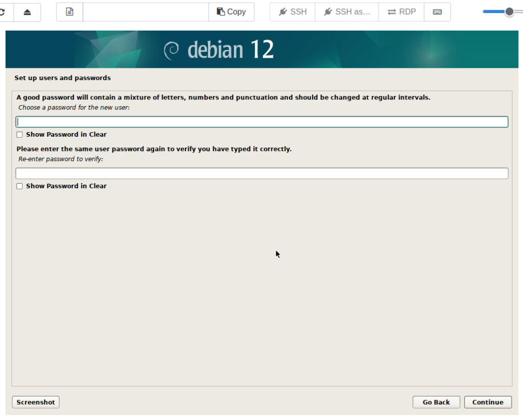Click the zoom slider handle
523x420 pixels.
[x=509, y=12]
